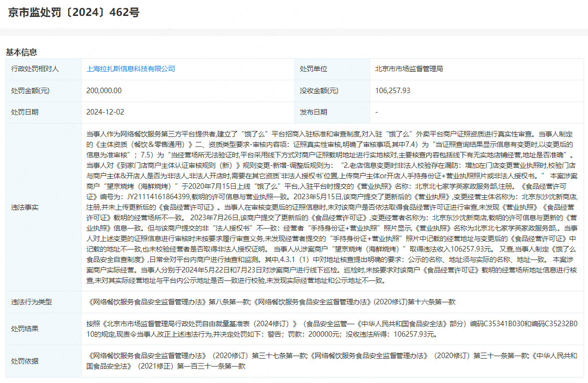Click the 处罚结果 row label

pyautogui.click(x=24, y=329)
